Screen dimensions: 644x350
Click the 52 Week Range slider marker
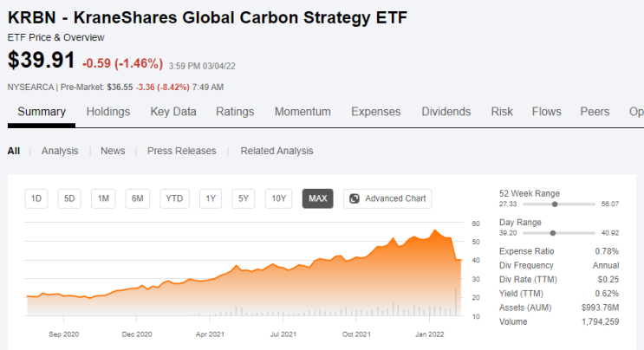555,204
